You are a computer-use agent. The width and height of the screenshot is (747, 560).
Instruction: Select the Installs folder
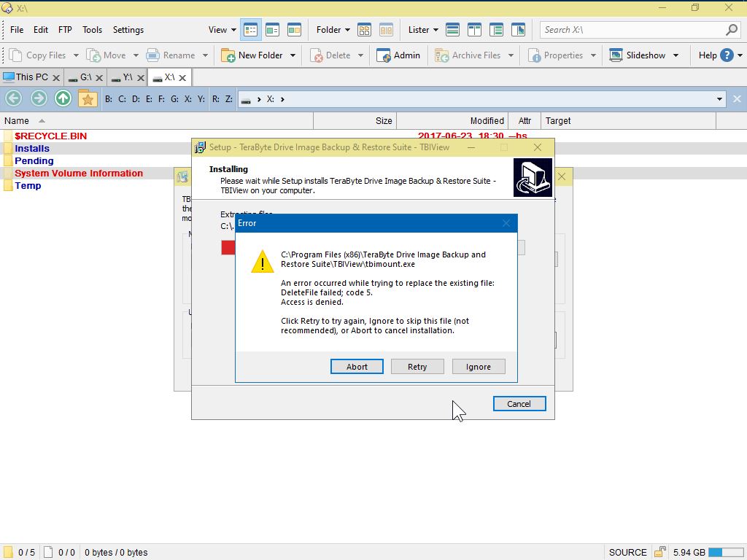coord(32,149)
